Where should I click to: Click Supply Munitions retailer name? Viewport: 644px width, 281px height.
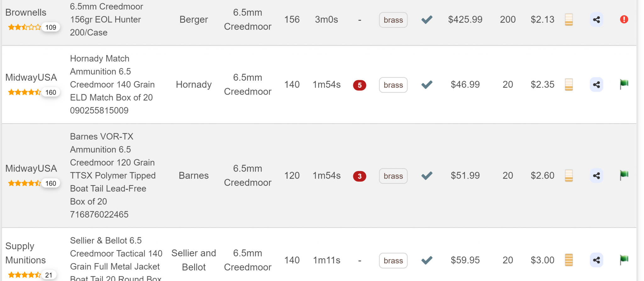pos(25,253)
